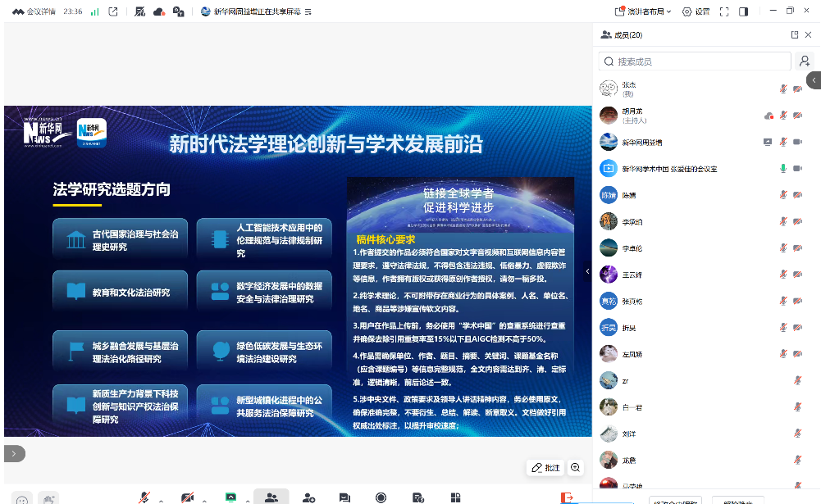
Task: Open the 演讲者布局 layout dropdown
Action: coord(643,11)
